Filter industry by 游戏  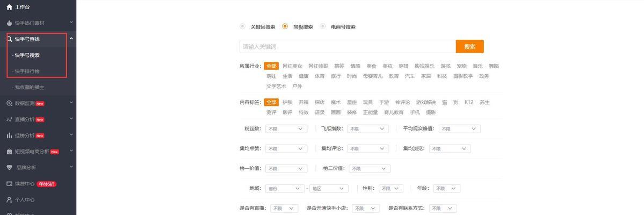[x=445, y=66]
